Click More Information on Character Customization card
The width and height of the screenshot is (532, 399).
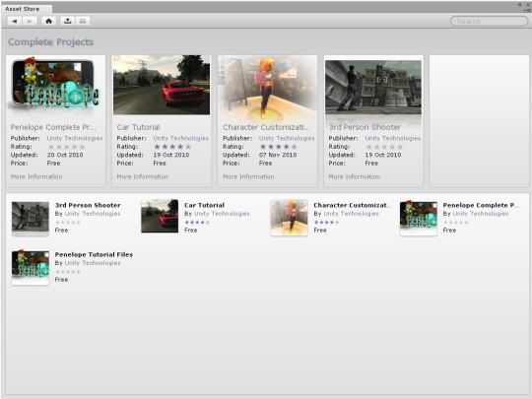click(248, 176)
